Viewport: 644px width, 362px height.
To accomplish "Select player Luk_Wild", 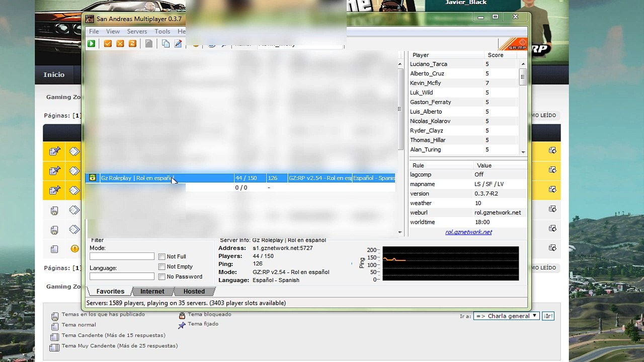I will pos(464,93).
